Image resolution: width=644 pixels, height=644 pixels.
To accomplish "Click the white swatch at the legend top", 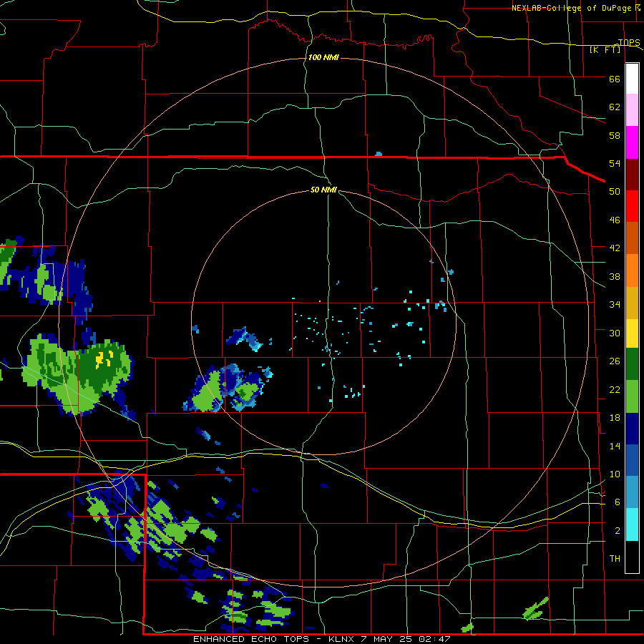I will point(632,79).
